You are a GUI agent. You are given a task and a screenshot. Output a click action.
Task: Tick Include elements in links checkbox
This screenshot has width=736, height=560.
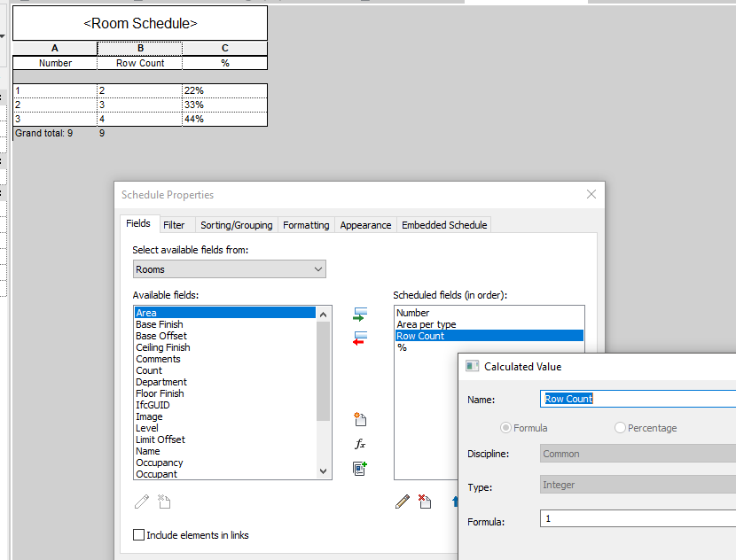tap(138, 534)
